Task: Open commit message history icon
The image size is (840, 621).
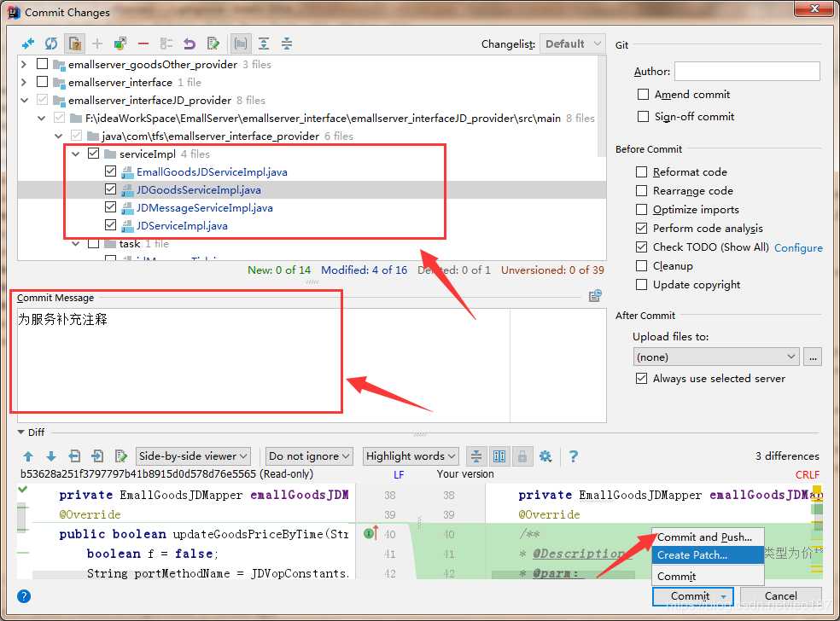Action: (595, 295)
